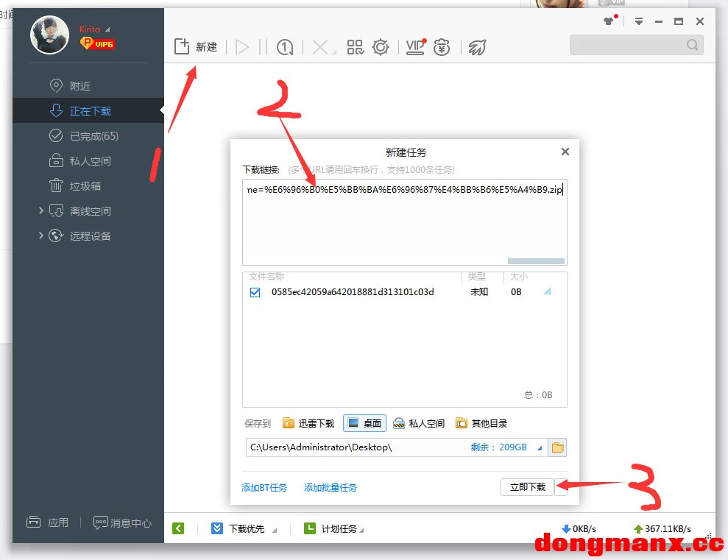The image size is (728, 560).
Task: Click the 新建 new task icon
Action: pos(182,47)
